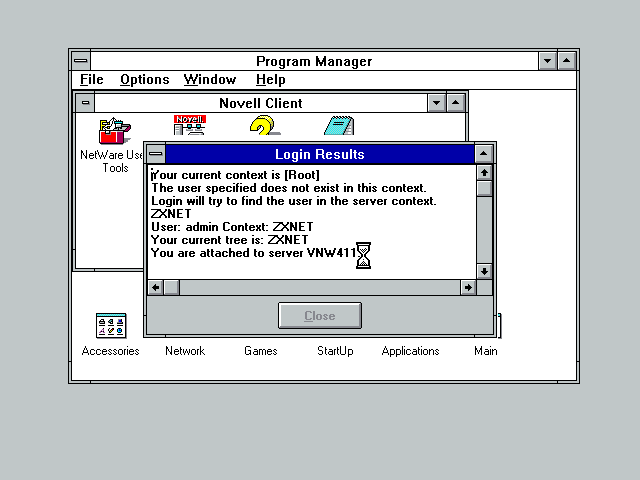Select the Accessories group icon

pyautogui.click(x=111, y=325)
